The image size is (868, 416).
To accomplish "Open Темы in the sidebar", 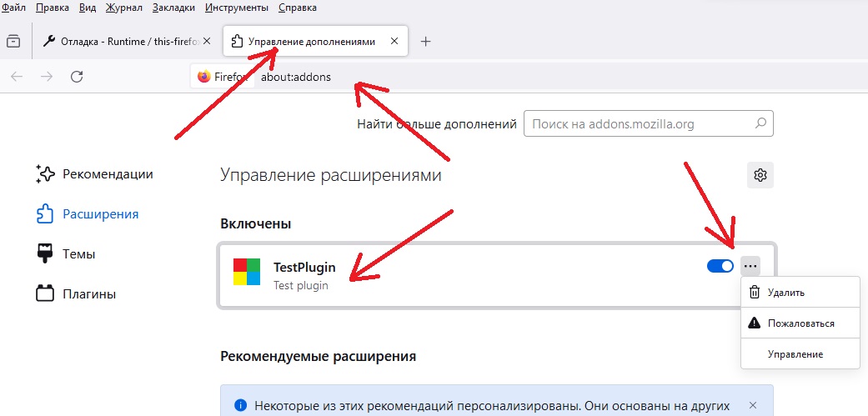I will coord(65,254).
